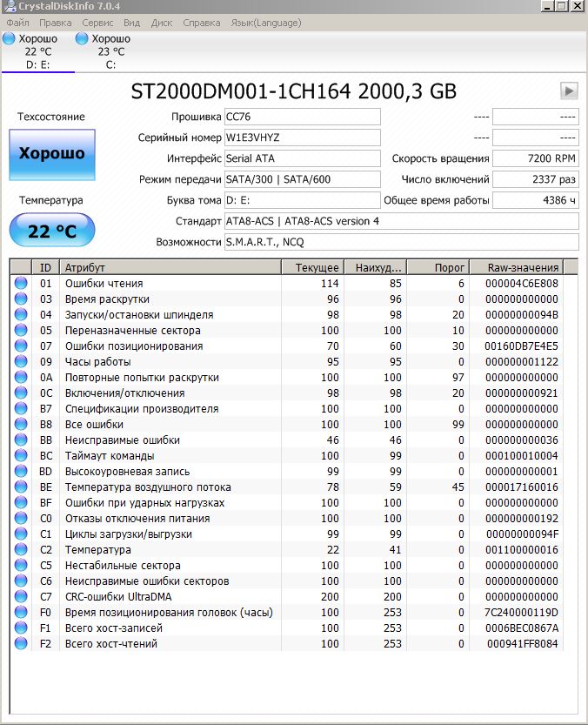Viewport: 588px width, 725px height.
Task: Maximize the CrystalDiskInfo window
Action: pos(561,6)
